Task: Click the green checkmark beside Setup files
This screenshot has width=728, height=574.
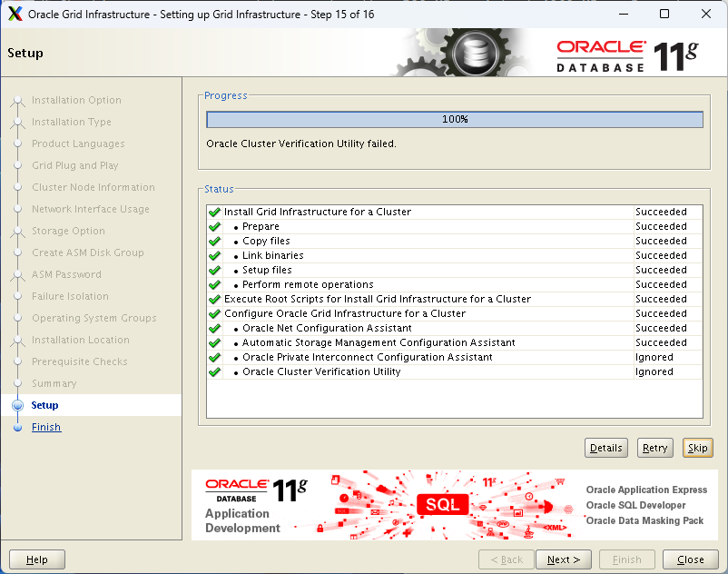Action: (x=214, y=271)
